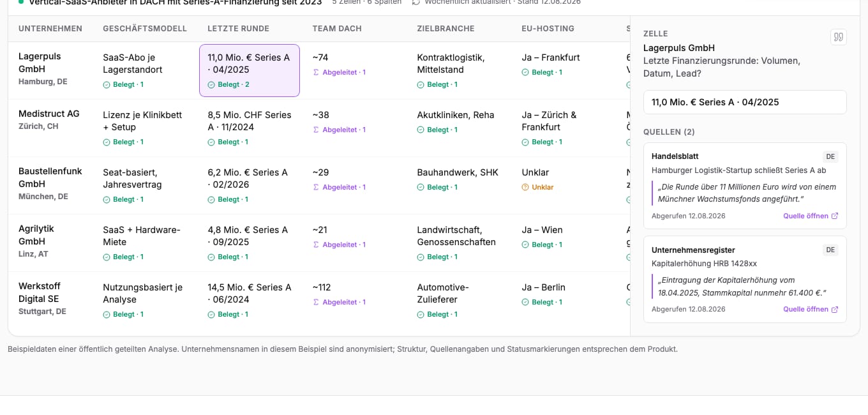Click the Abgeleitet badge under ~74
This screenshot has height=415, width=868.
[339, 72]
